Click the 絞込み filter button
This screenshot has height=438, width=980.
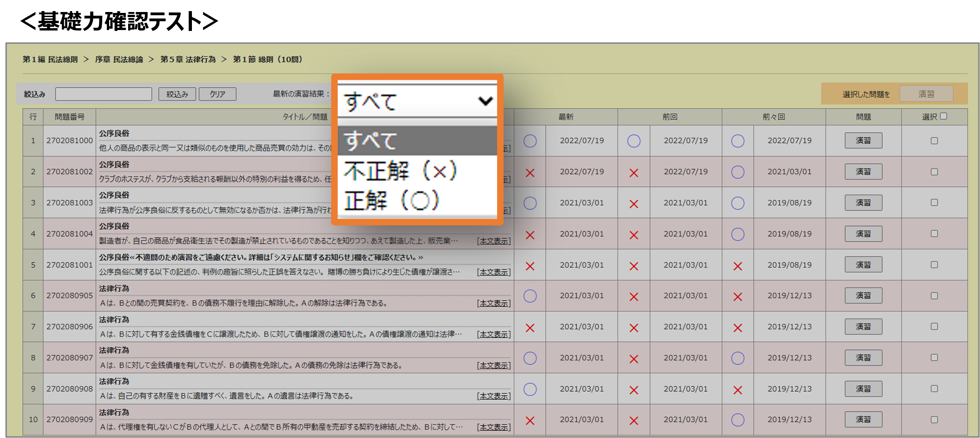tap(177, 94)
